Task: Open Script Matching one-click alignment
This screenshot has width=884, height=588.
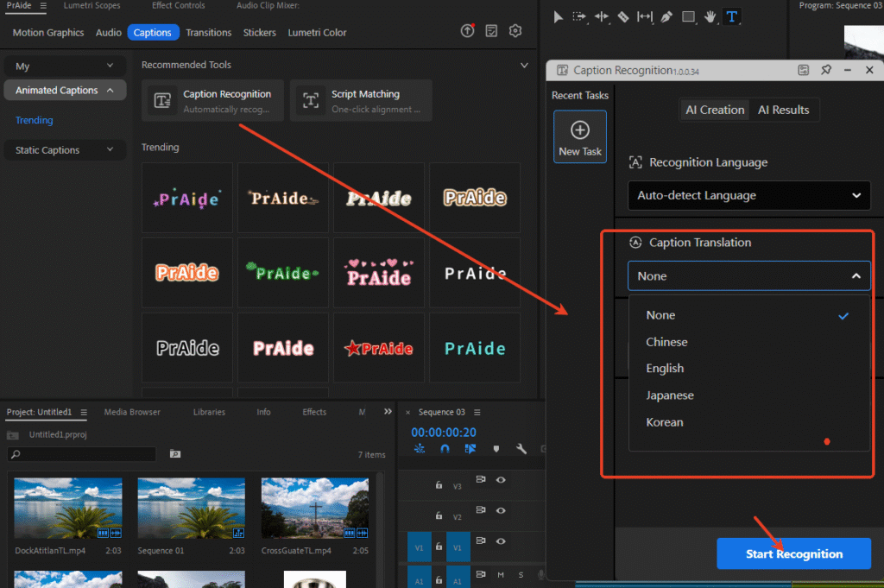Action: coord(361,101)
